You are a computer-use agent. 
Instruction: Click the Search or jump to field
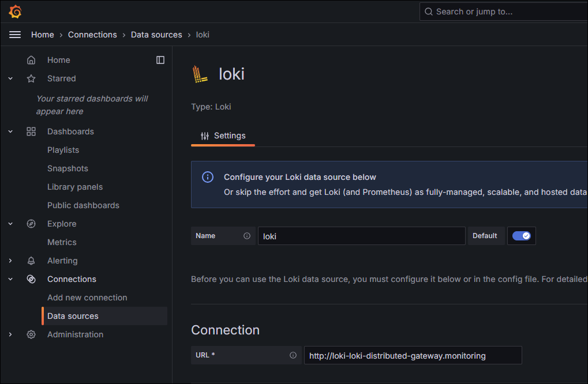click(504, 12)
